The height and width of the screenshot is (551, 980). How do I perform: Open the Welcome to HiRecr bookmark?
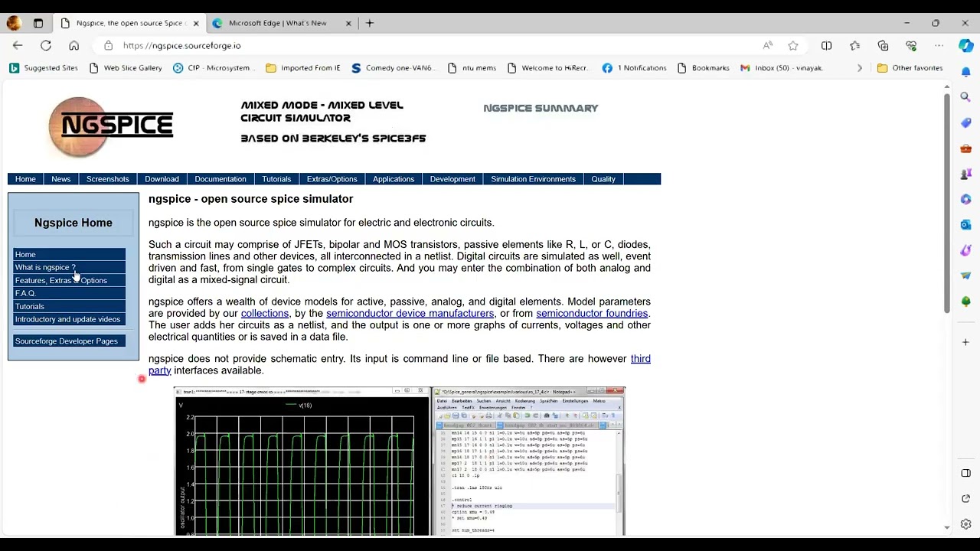(x=547, y=68)
